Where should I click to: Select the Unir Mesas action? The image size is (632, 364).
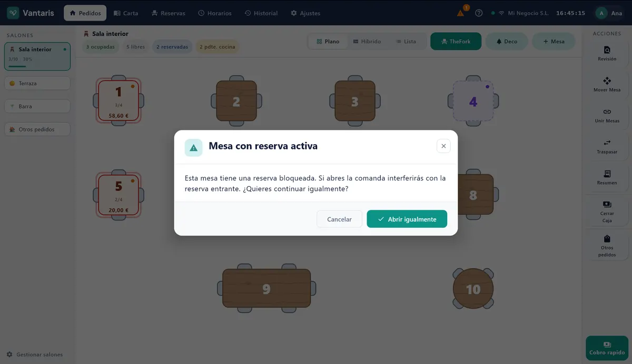(607, 116)
